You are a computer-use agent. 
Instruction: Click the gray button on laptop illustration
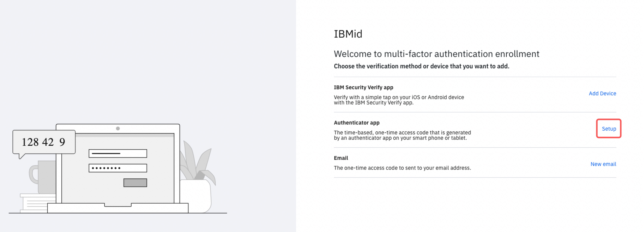click(x=135, y=183)
